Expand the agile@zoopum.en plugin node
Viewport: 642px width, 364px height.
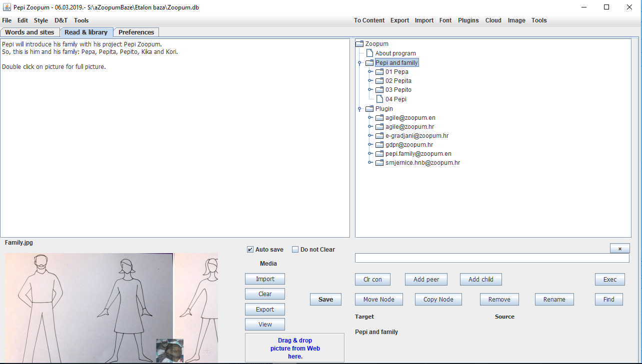pos(370,118)
